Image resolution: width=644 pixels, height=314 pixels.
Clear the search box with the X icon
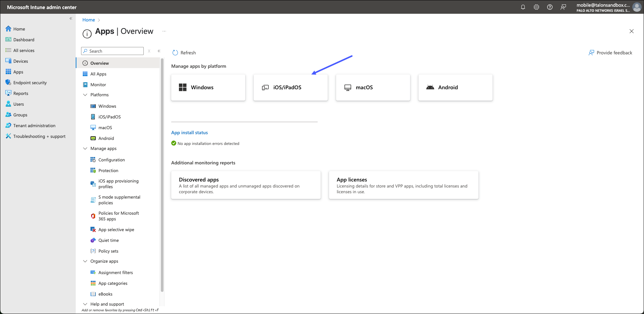[x=149, y=51]
